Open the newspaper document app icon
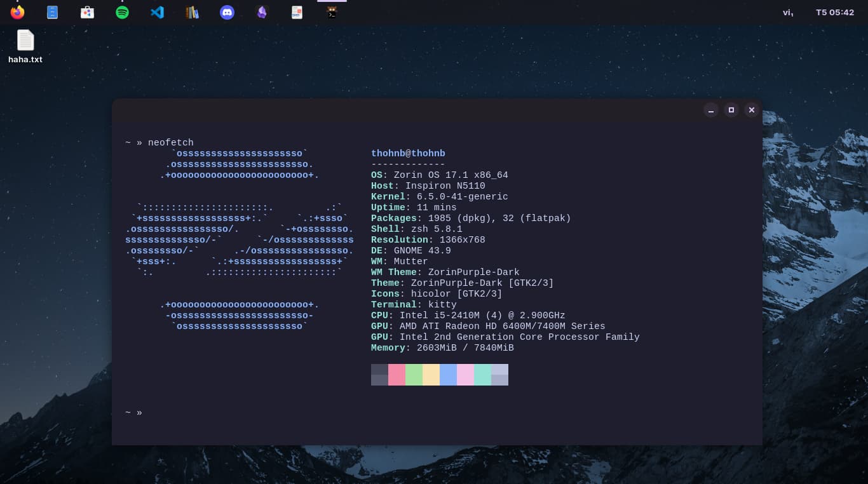 297,12
